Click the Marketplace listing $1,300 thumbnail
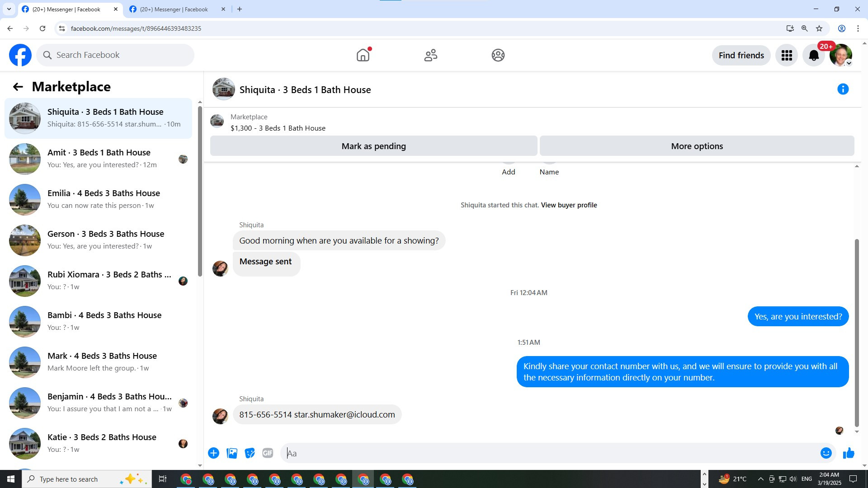Viewport: 868px width, 488px height. 217,121
